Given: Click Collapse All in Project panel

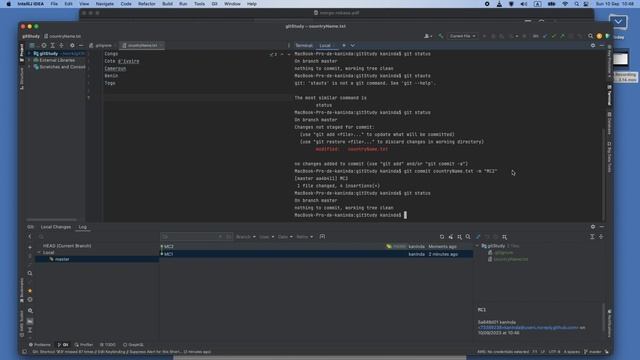Looking at the screenshot, I should click(61, 45).
